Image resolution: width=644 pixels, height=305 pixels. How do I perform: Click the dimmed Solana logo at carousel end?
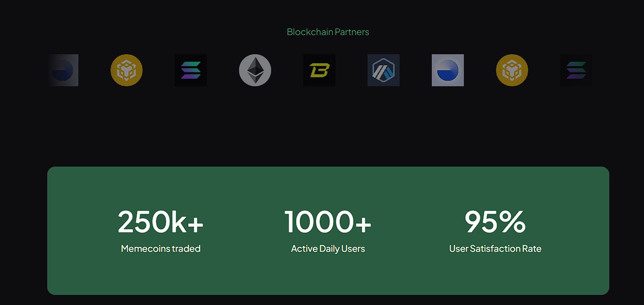576,70
